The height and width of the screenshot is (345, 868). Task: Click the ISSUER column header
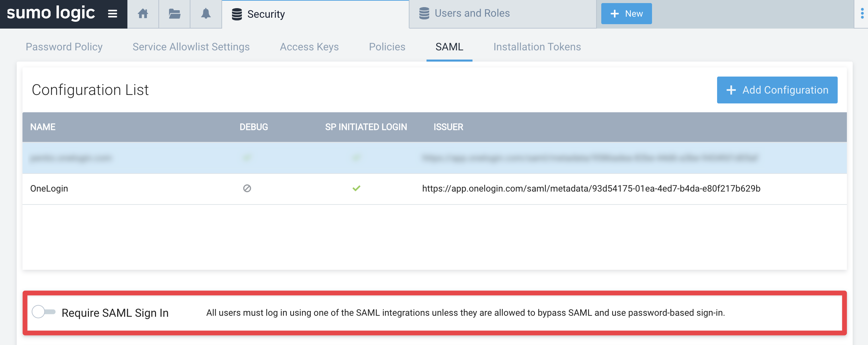coord(448,127)
